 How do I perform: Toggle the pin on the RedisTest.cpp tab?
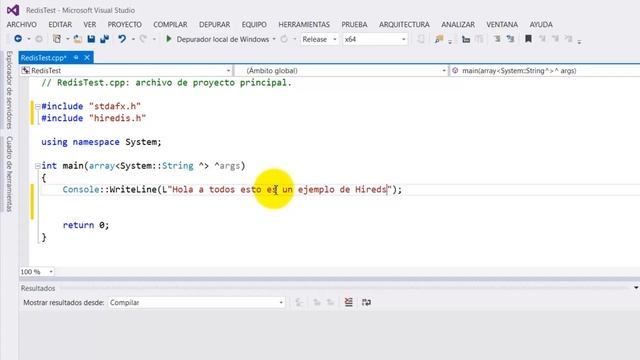click(76, 58)
